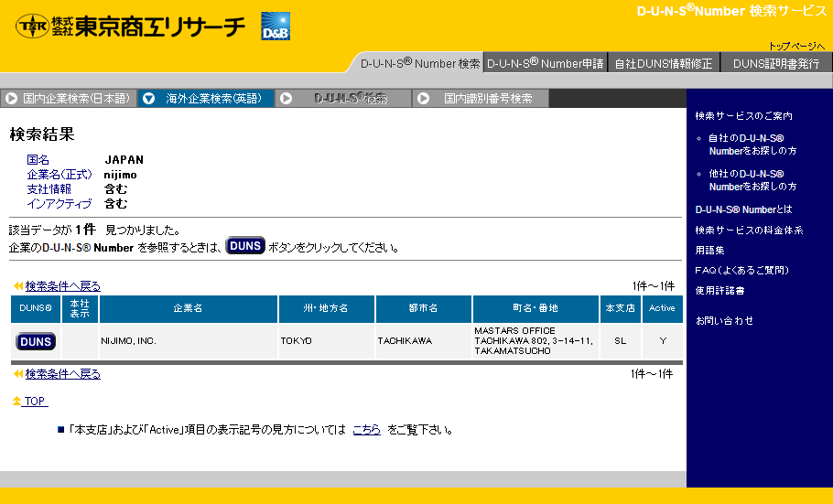The image size is (833, 504).
Task: Click the TOP link
Action: pyautogui.click(x=35, y=402)
